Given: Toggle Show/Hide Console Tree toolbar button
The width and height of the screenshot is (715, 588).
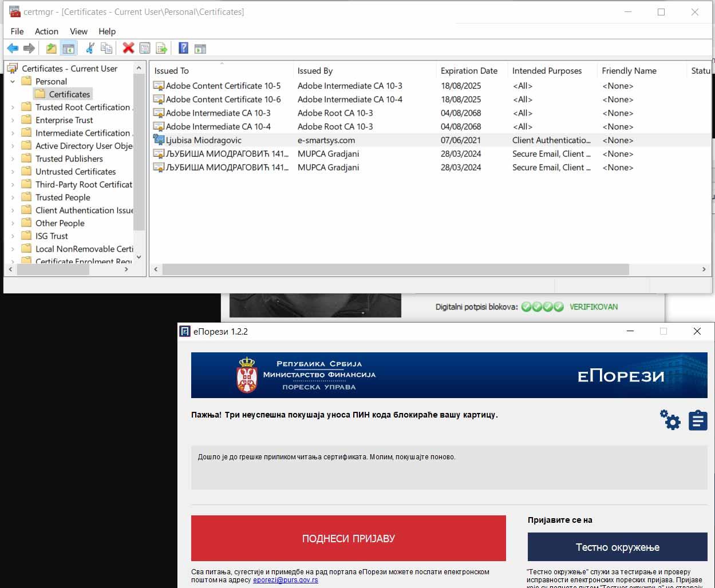Looking at the screenshot, I should [69, 49].
